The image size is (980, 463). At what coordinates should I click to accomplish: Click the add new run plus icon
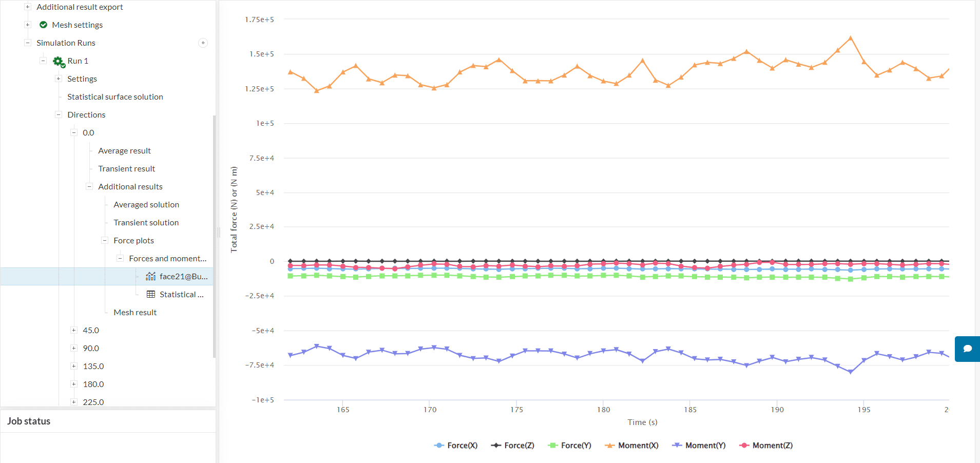pyautogui.click(x=203, y=43)
